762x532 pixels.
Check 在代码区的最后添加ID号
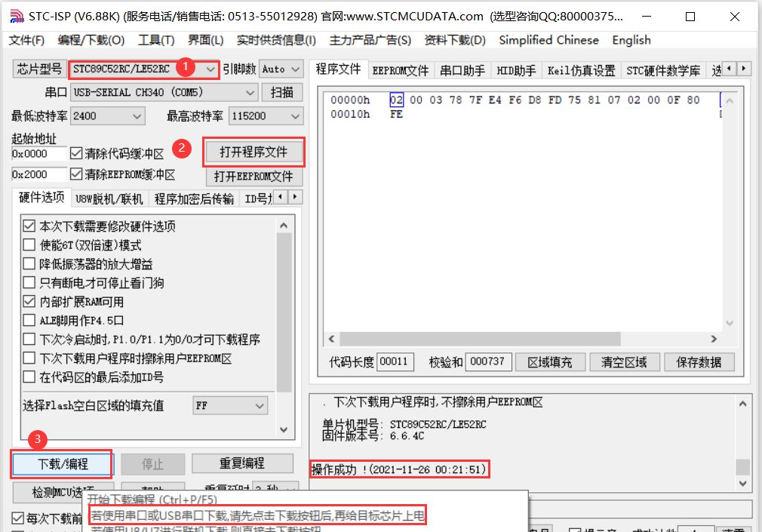click(x=29, y=377)
